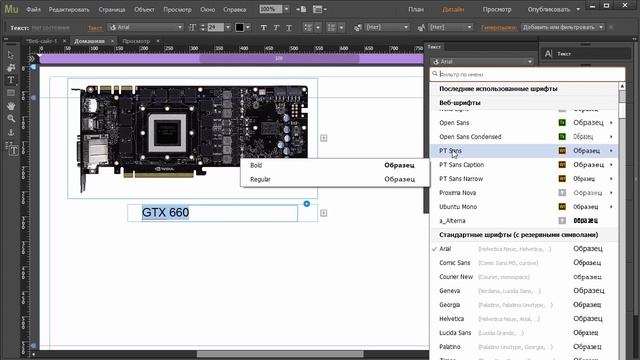Open the Объект menu

(x=144, y=9)
